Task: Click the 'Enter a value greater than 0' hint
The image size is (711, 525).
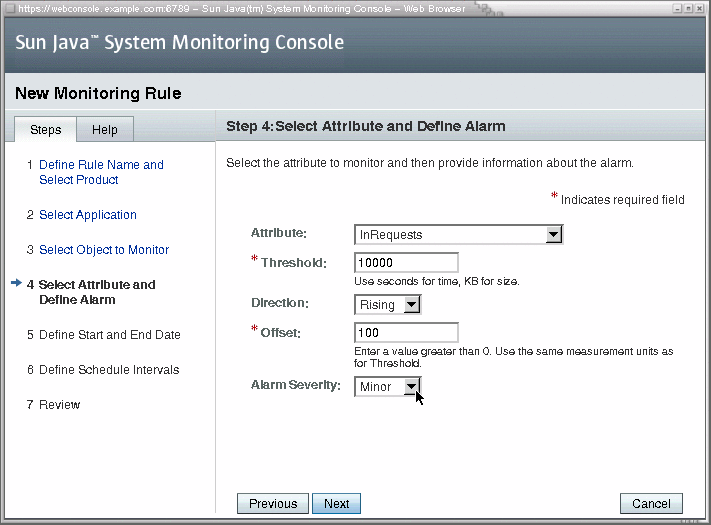Action: (x=514, y=357)
